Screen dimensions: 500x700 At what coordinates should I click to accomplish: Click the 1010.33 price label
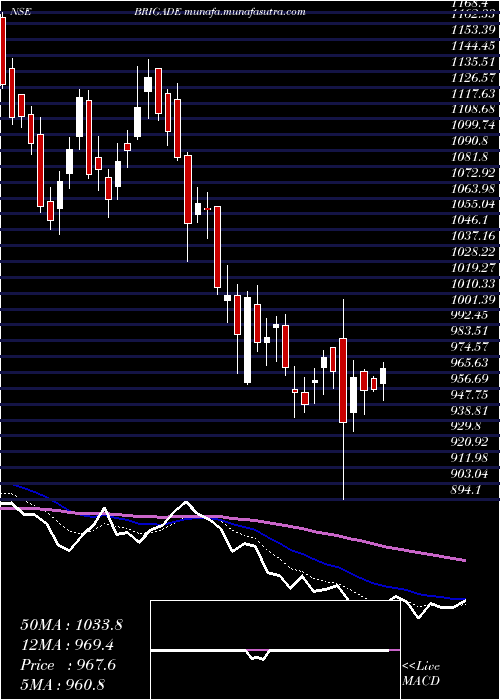click(475, 284)
